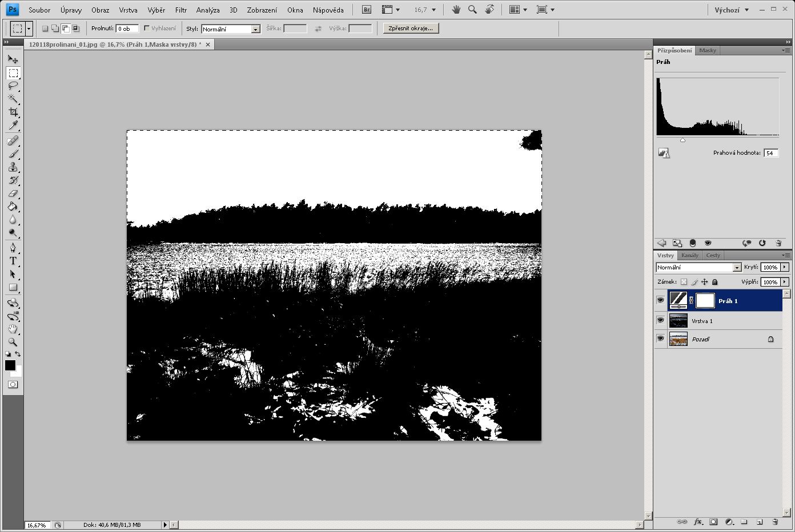The image size is (795, 532).
Task: Hide the Práh 1 layer
Action: 660,300
